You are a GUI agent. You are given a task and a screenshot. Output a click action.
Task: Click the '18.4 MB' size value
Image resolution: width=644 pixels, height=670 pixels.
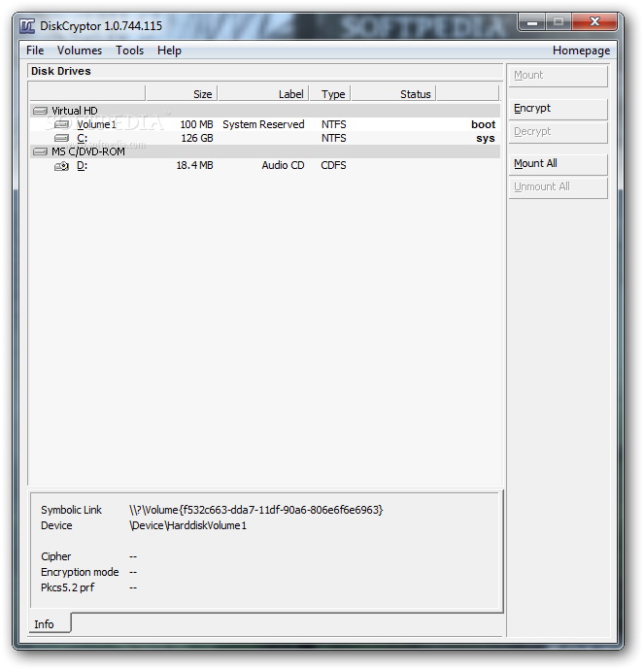click(194, 165)
